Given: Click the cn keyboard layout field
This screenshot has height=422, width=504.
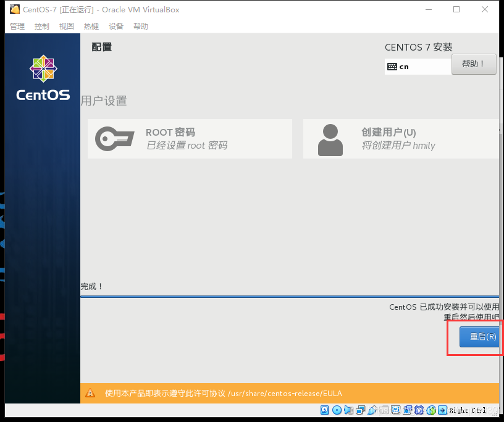Looking at the screenshot, I should point(418,67).
